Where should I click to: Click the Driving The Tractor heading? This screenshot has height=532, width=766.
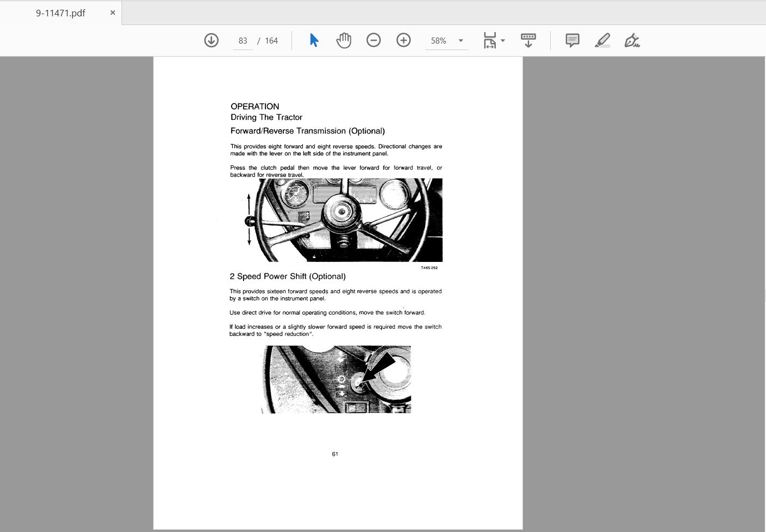tap(266, 117)
